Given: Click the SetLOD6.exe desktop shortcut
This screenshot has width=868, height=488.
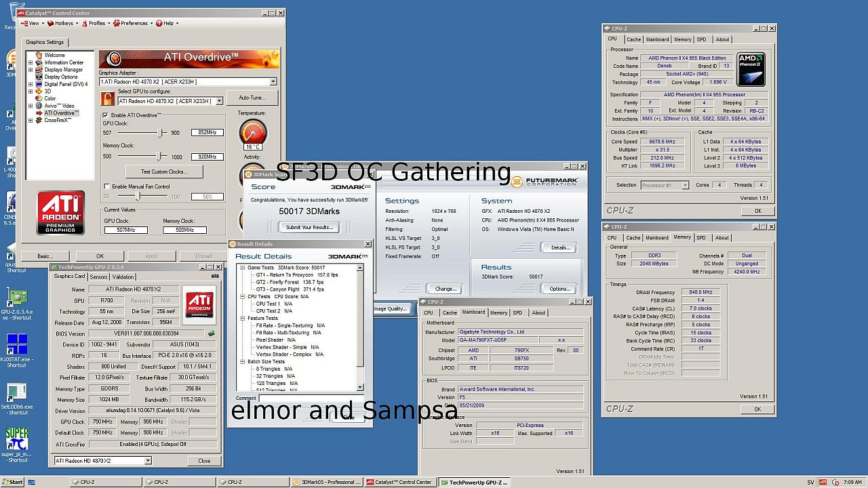Looking at the screenshot, I should click(x=16, y=399).
